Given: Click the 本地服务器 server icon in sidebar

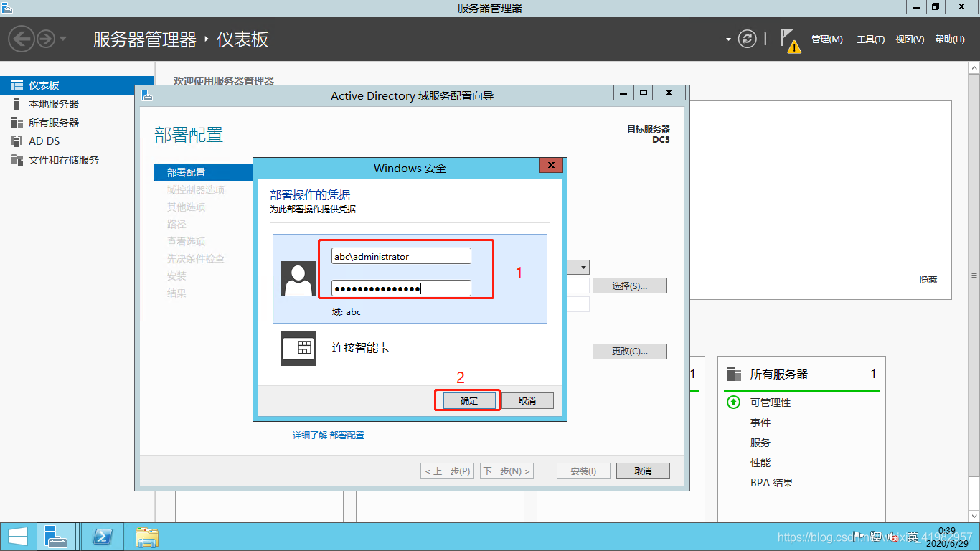Looking at the screenshot, I should coord(17,104).
